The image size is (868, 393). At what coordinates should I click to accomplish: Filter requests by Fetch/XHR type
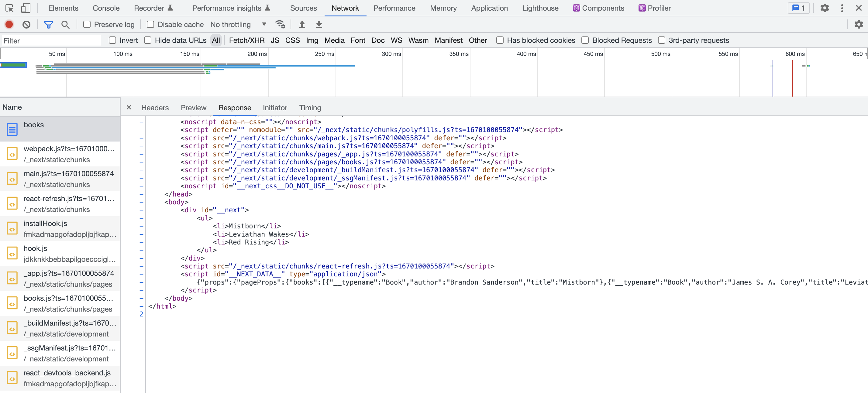pyautogui.click(x=247, y=40)
